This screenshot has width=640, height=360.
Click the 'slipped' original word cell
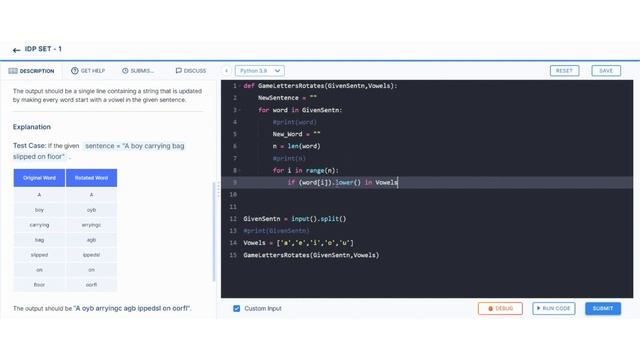(39, 255)
